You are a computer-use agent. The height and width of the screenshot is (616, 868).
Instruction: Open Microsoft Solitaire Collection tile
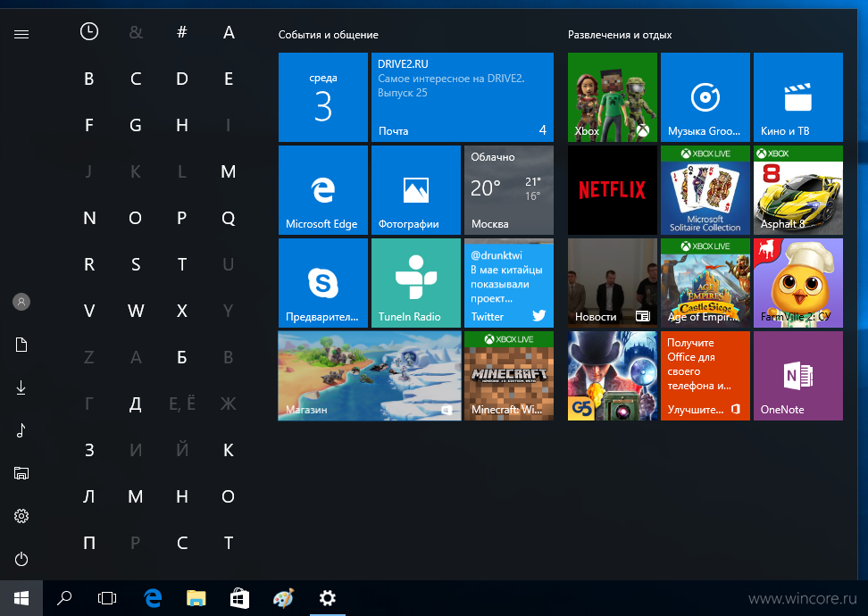pyautogui.click(x=705, y=190)
